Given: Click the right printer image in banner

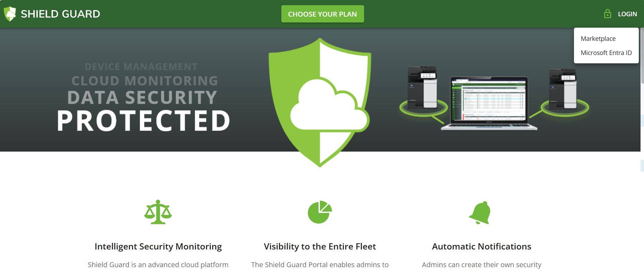Looking at the screenshot, I should (564, 89).
